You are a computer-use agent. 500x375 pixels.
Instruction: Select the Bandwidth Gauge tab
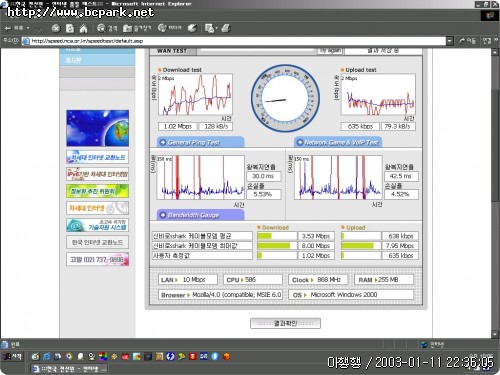pos(200,215)
